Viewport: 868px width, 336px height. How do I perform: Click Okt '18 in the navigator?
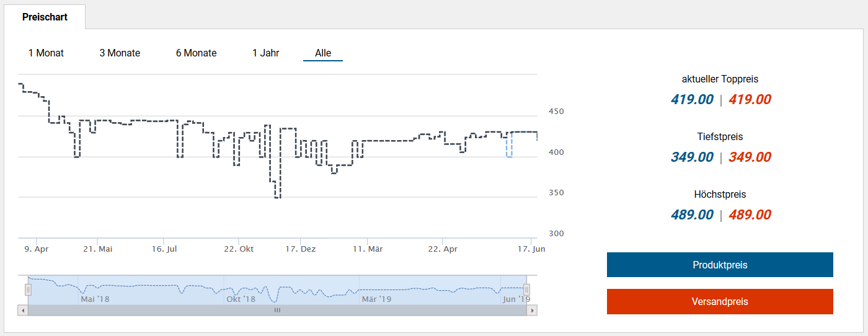241,299
